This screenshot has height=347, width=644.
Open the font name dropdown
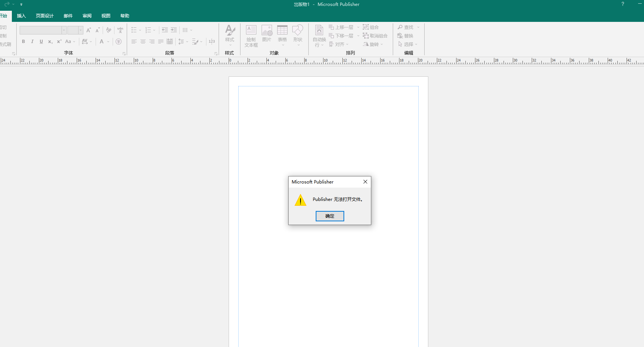[x=64, y=30]
